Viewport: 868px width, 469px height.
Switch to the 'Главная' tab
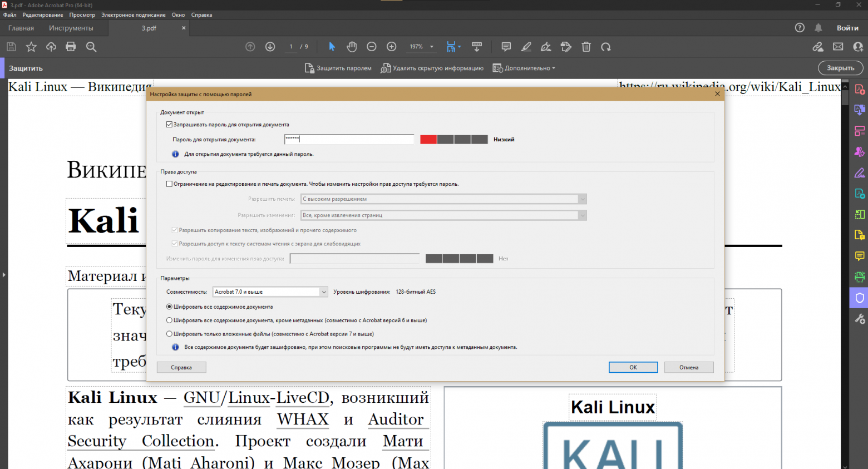(21, 28)
